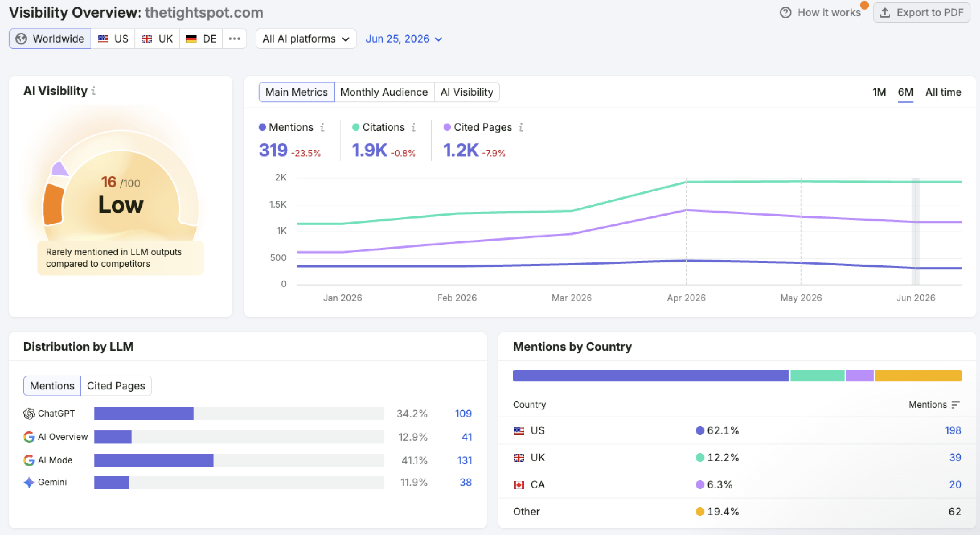
Task: Open US mentions count 198
Action: point(953,431)
